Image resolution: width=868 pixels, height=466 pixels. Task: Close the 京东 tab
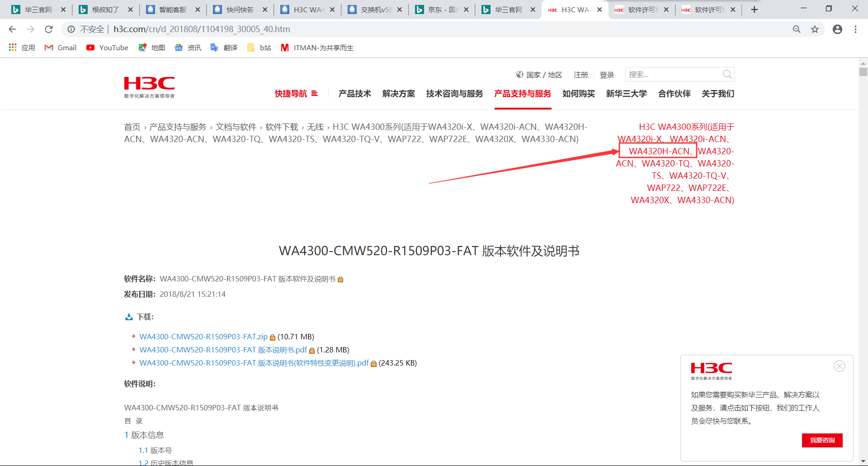tap(466, 10)
